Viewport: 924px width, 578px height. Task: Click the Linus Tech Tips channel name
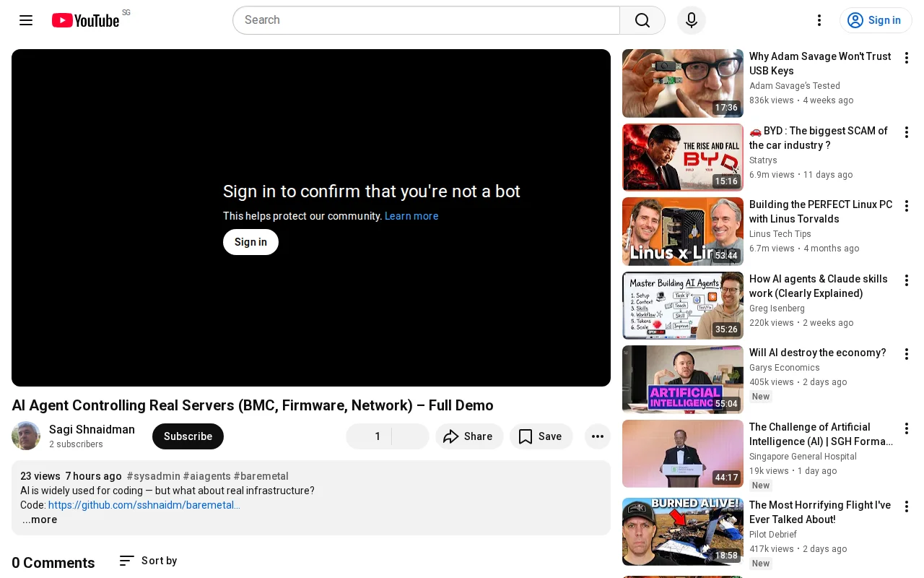(780, 234)
